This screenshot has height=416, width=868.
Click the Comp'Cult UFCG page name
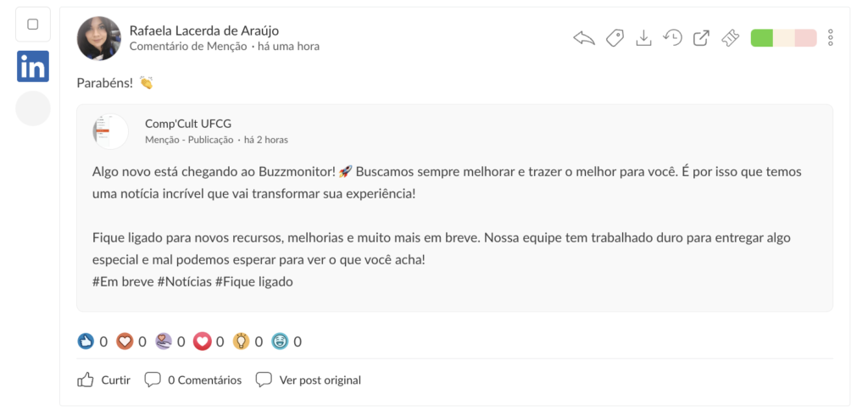[188, 124]
